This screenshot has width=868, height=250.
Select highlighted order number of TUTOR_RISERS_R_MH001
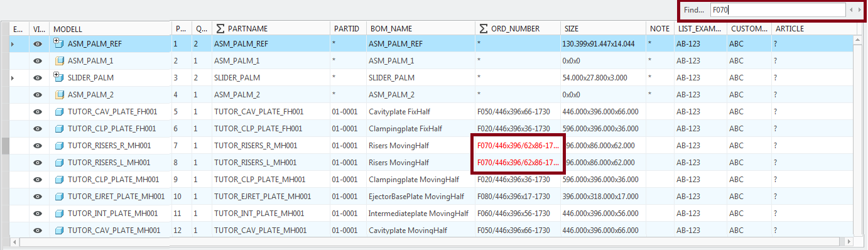(x=518, y=146)
